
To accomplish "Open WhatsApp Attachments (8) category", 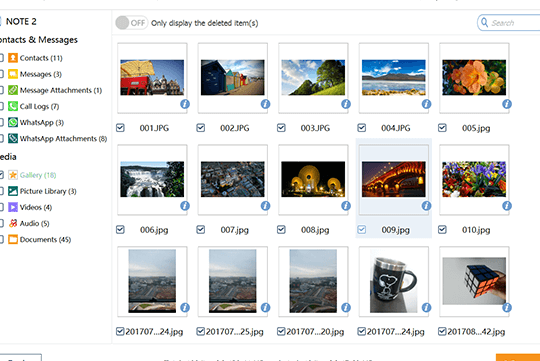I will (63, 139).
